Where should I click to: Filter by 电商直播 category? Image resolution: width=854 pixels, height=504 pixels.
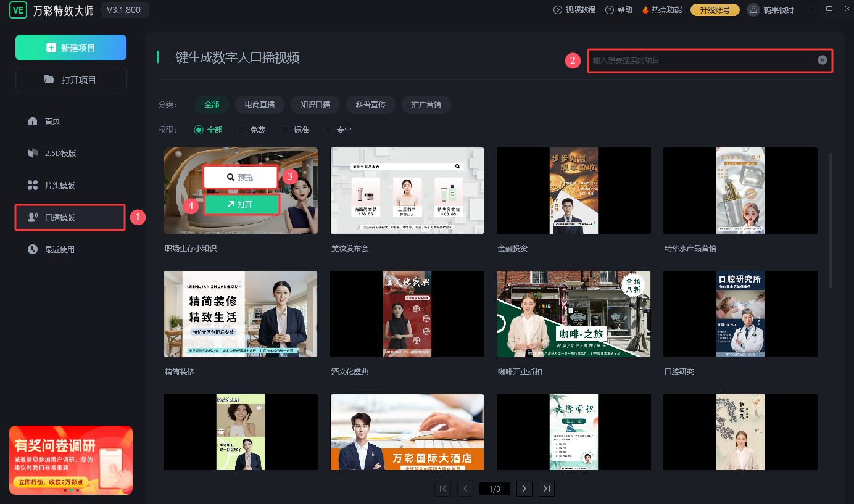pos(259,105)
